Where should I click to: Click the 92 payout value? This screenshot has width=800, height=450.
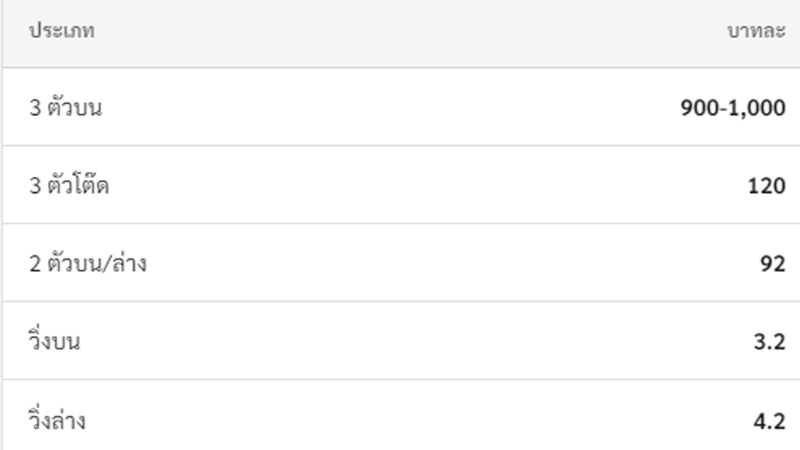pyautogui.click(x=772, y=264)
